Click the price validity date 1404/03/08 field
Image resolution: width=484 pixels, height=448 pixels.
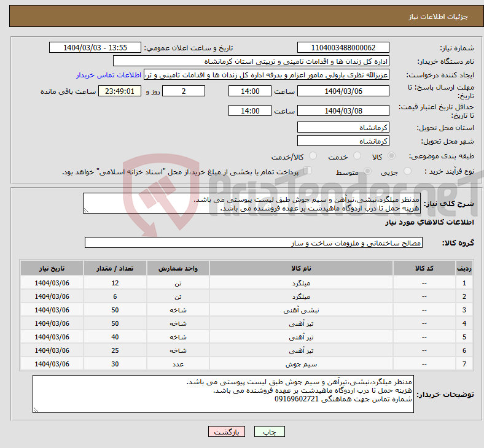[343, 110]
